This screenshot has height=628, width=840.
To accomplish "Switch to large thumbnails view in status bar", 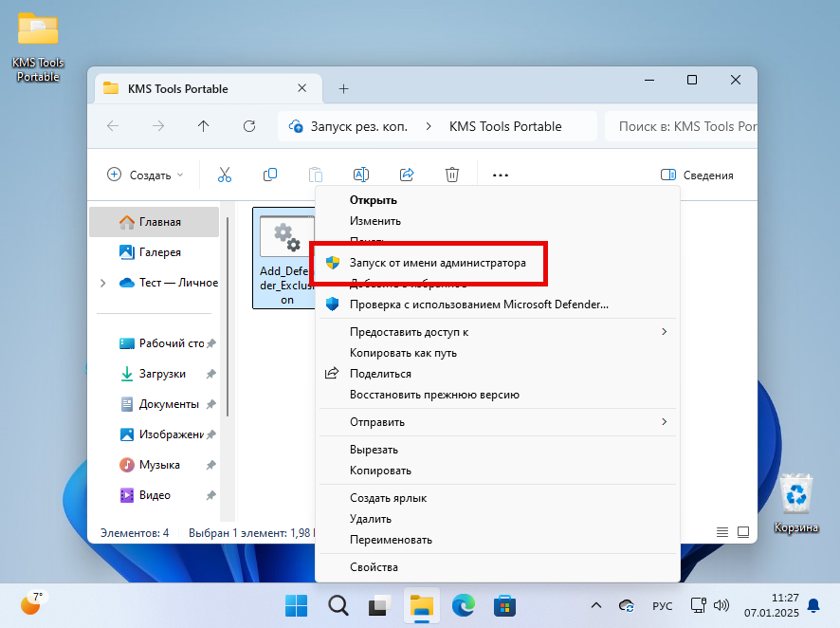I will 743,532.
